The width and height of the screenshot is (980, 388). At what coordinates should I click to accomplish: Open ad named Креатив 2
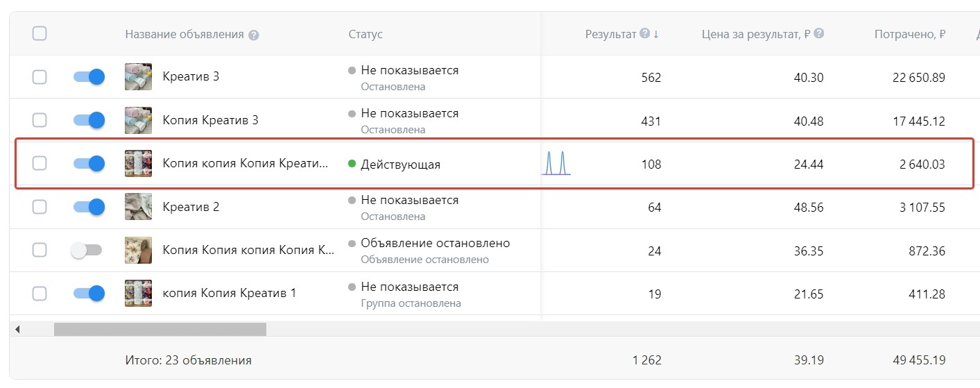click(x=191, y=207)
